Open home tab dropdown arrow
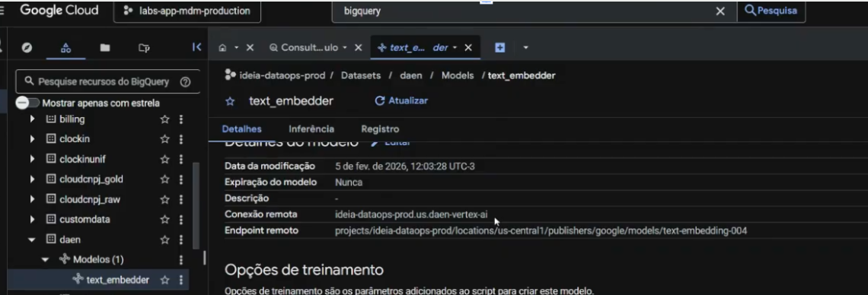868x295 pixels. [236, 47]
